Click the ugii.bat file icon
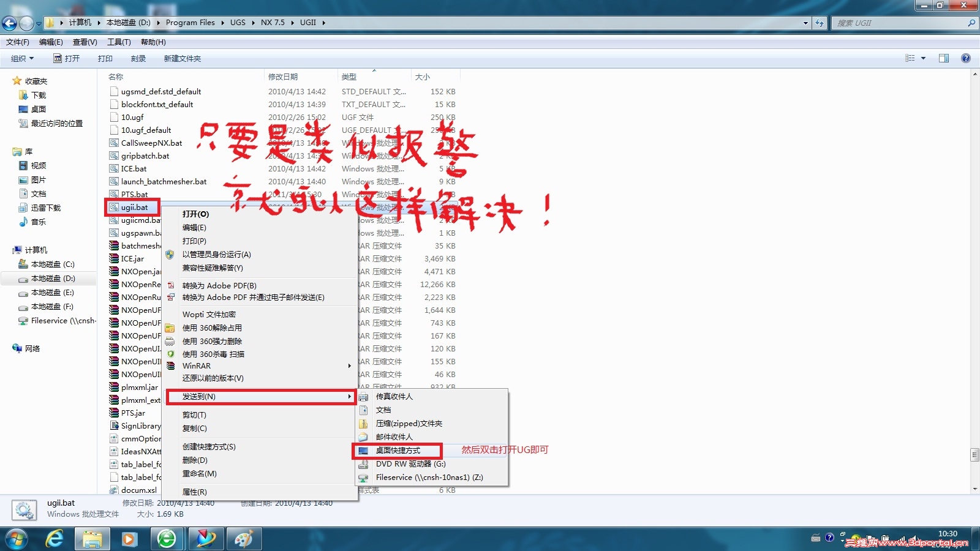This screenshot has width=980, height=551. pyautogui.click(x=113, y=208)
